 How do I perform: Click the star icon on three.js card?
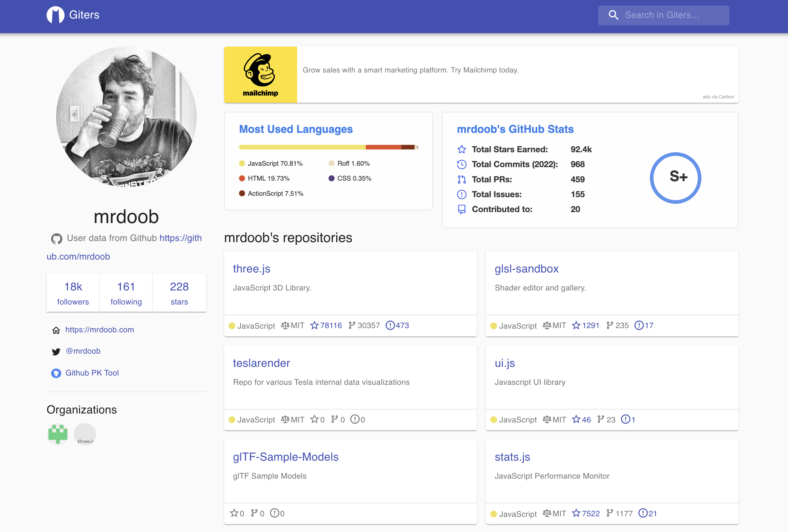coord(314,325)
